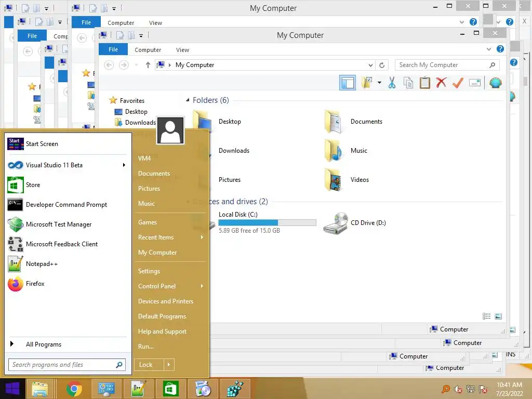Select the Downloads folder in main pane

point(234,151)
